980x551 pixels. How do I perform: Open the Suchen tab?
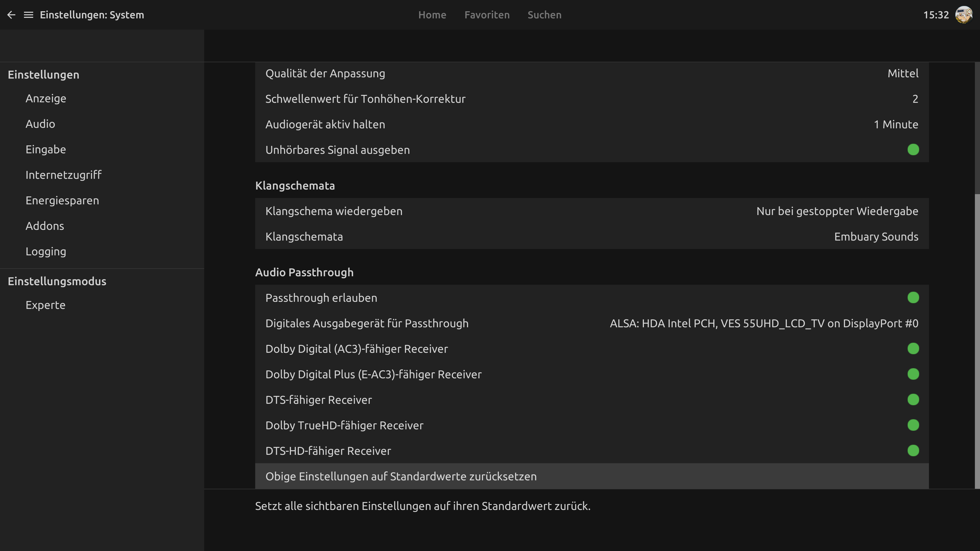(x=544, y=15)
